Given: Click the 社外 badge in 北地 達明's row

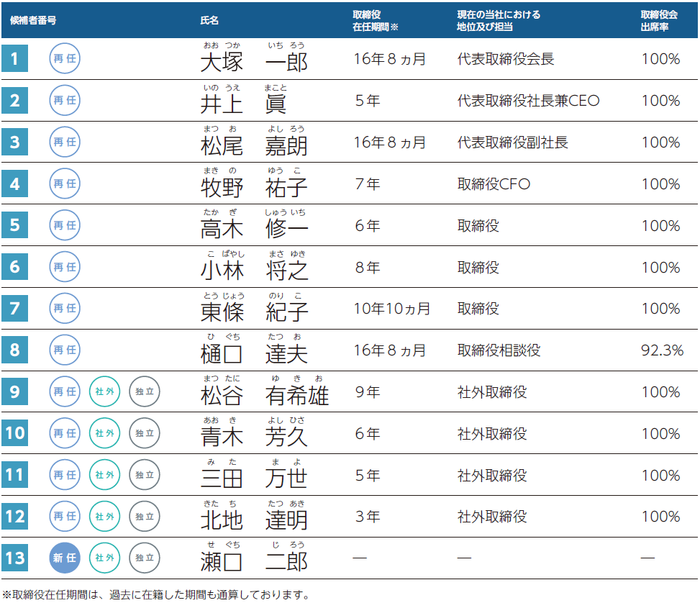Looking at the screenshot, I should point(104,517).
